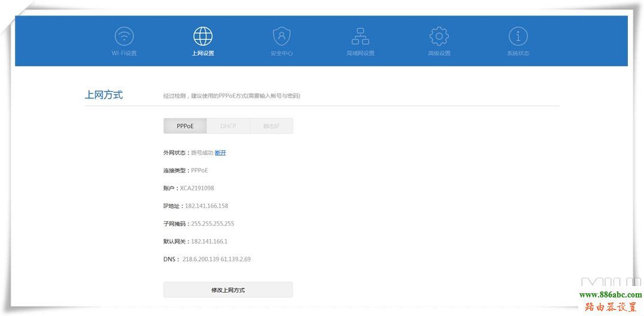The width and height of the screenshot is (644, 316).
Task: Click the IP地址 value 182.141.166.158
Action: [206, 206]
